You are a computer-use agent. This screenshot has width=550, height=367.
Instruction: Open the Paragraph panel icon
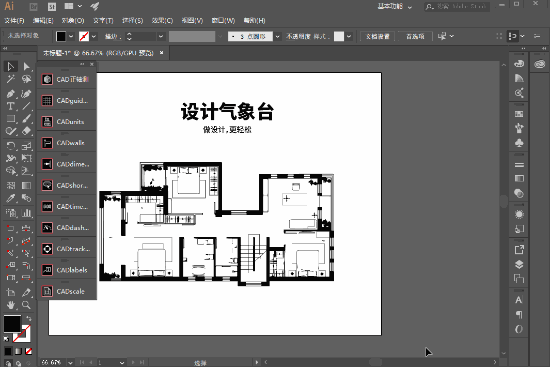click(519, 315)
